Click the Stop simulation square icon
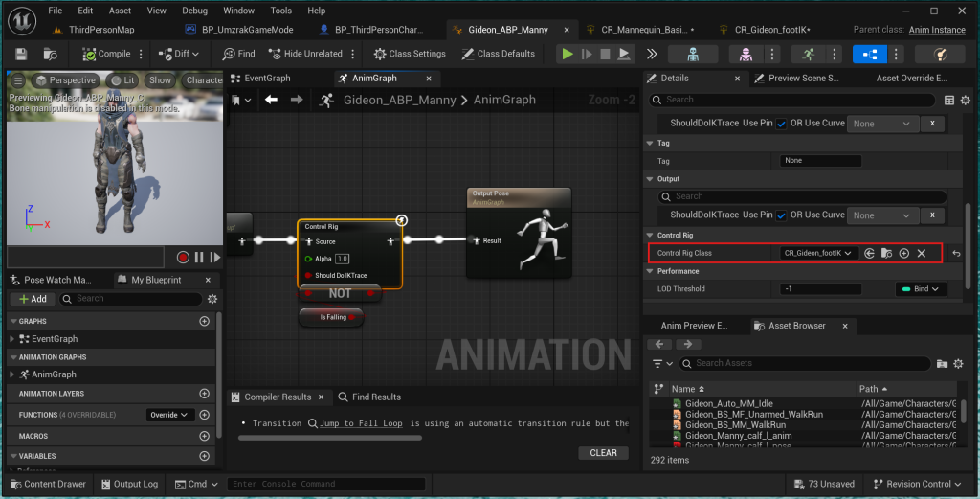 point(605,54)
